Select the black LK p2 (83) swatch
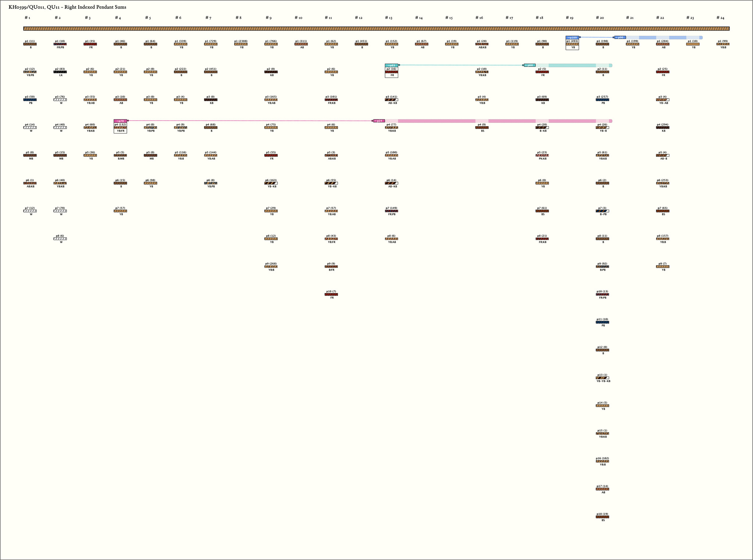Image resolution: width=753 pixels, height=560 pixels. coord(60,72)
